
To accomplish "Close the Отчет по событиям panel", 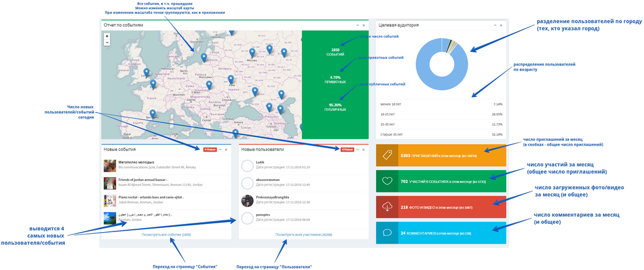I will 364,26.
